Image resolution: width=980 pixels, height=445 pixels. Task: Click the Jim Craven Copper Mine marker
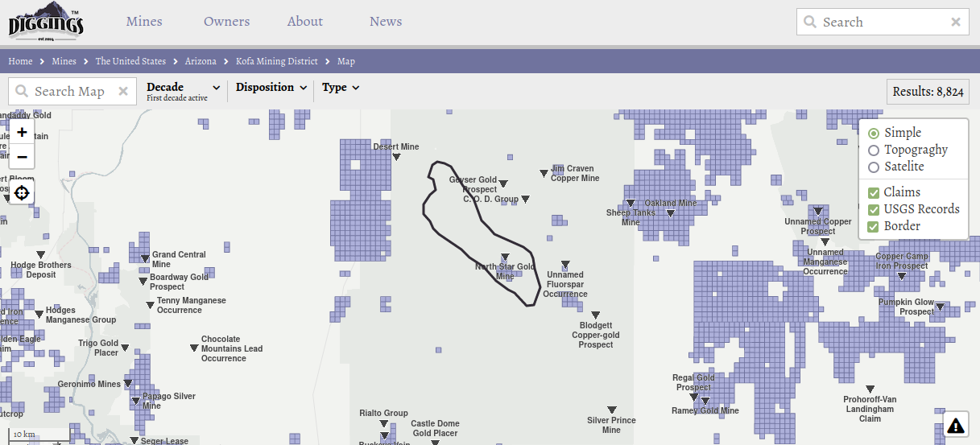(x=544, y=173)
